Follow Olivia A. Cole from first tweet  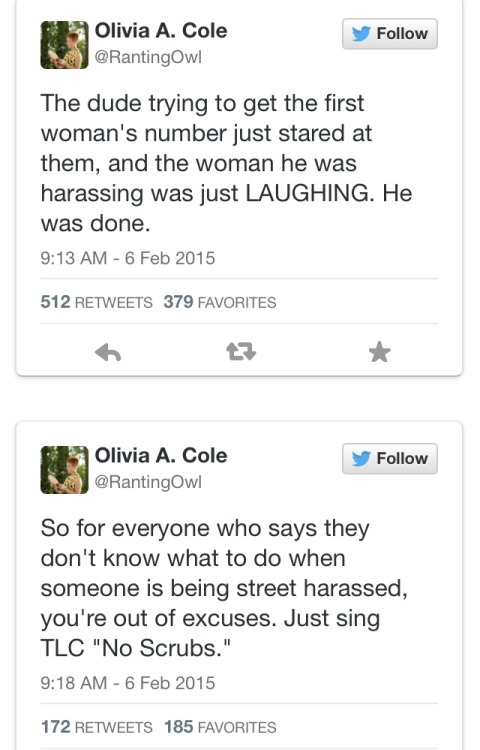[390, 34]
